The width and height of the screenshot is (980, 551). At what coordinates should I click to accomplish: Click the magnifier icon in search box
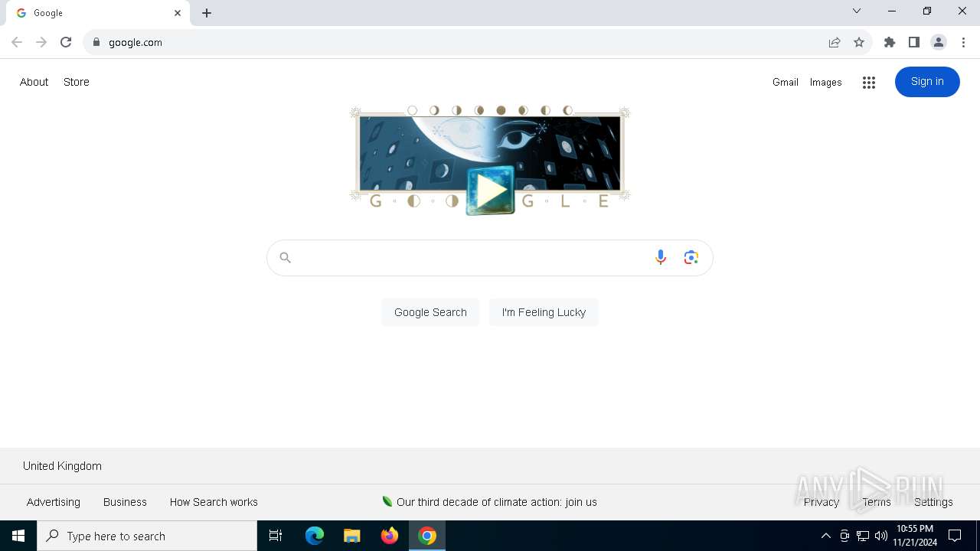click(x=285, y=258)
